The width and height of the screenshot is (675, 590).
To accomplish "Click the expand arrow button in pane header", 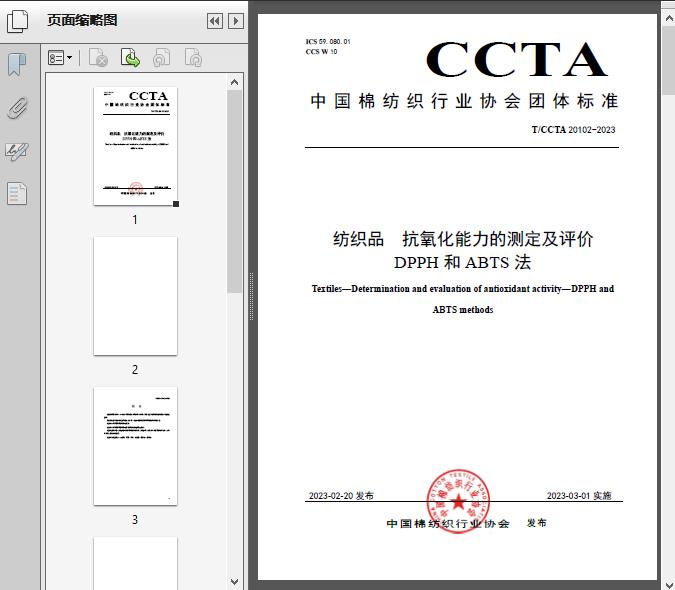I will (236, 21).
